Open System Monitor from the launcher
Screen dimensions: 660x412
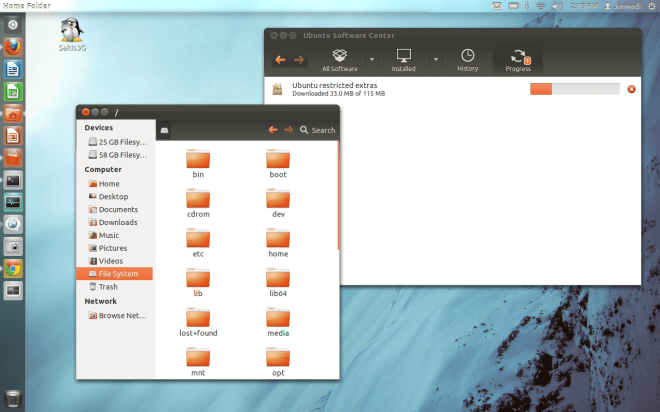point(13,202)
